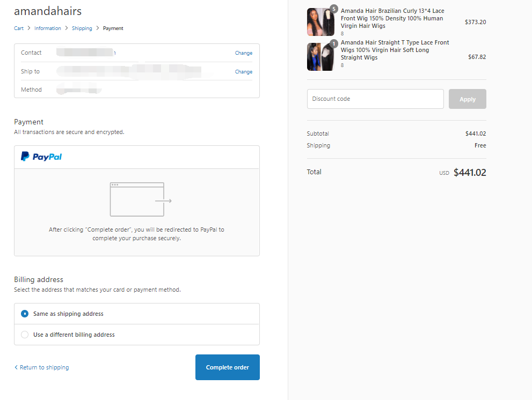Choose Use a different billing address
This screenshot has width=532, height=400.
[25, 335]
